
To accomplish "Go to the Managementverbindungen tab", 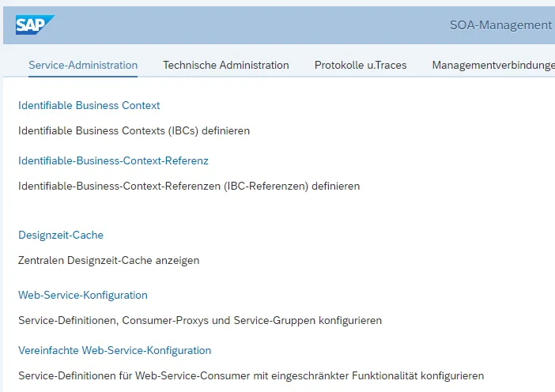I will tap(493, 65).
